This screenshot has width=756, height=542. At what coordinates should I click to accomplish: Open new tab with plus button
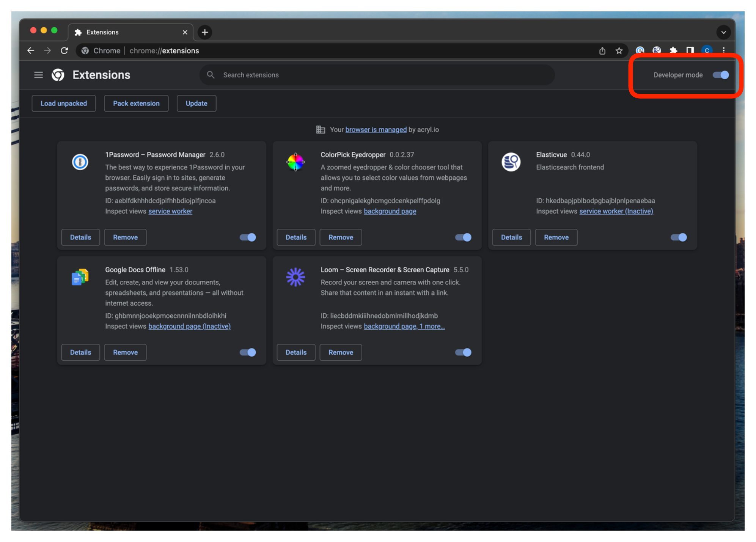coord(205,32)
